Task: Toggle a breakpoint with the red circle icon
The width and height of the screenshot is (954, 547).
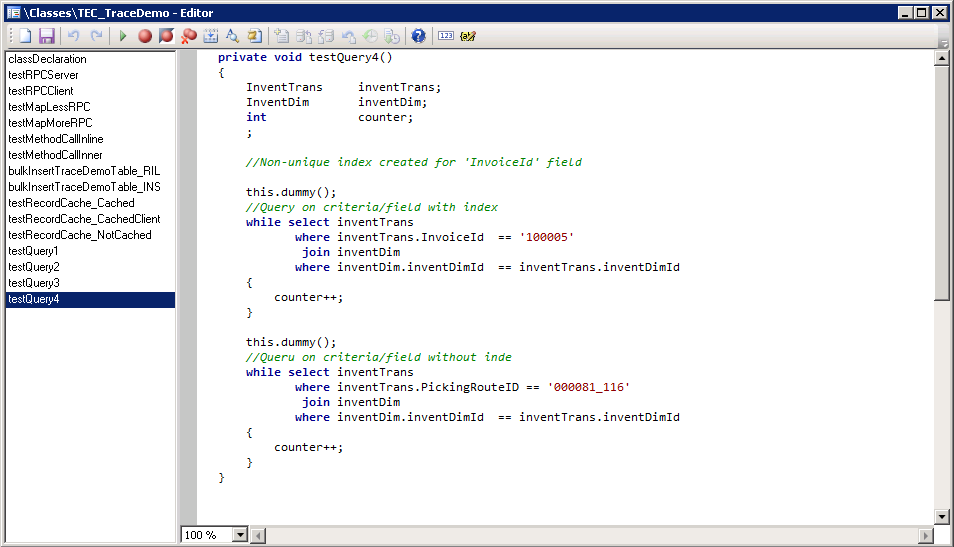Action: [145, 37]
